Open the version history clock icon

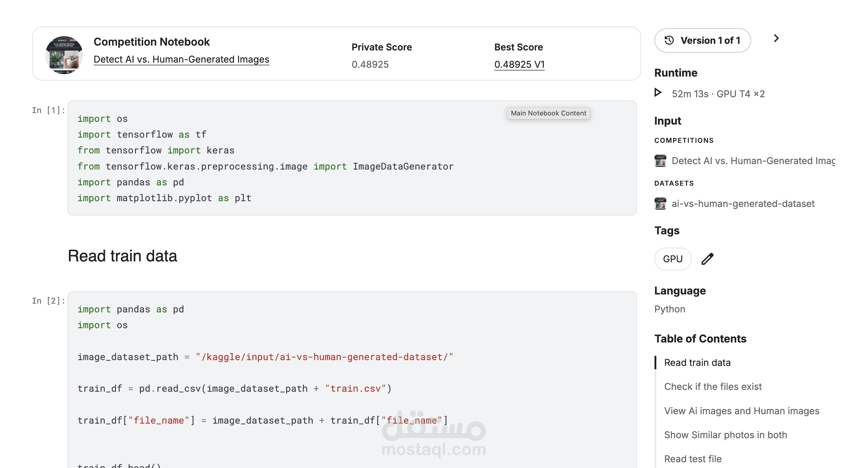[669, 40]
